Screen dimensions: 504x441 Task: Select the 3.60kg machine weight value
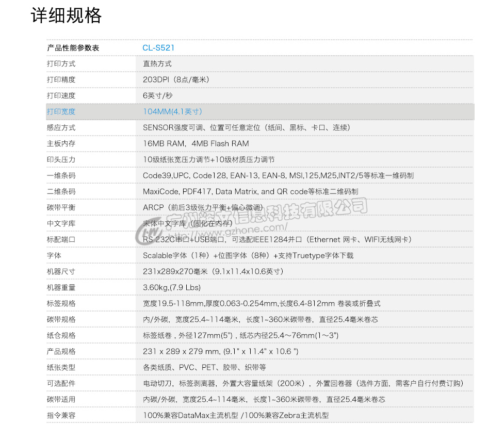click(170, 287)
